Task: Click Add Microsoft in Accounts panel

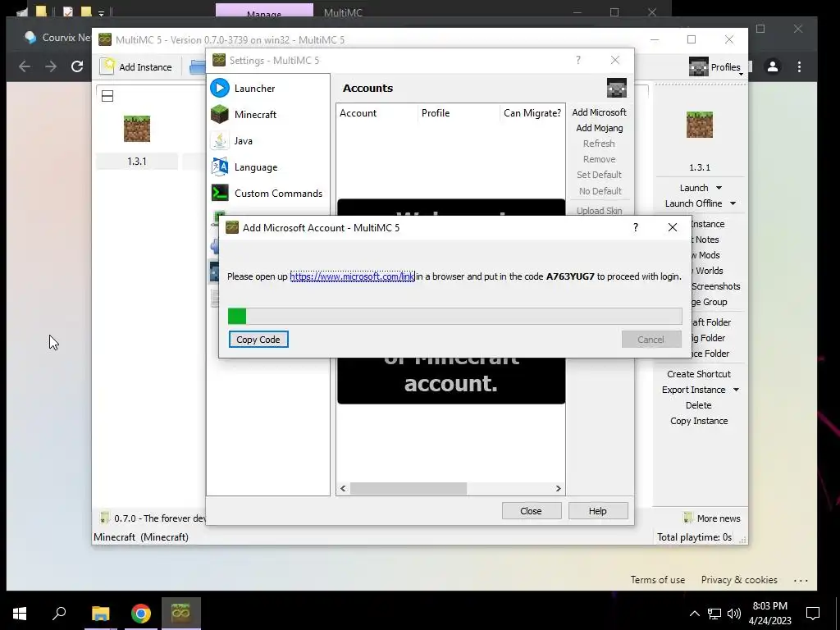Action: (x=599, y=112)
